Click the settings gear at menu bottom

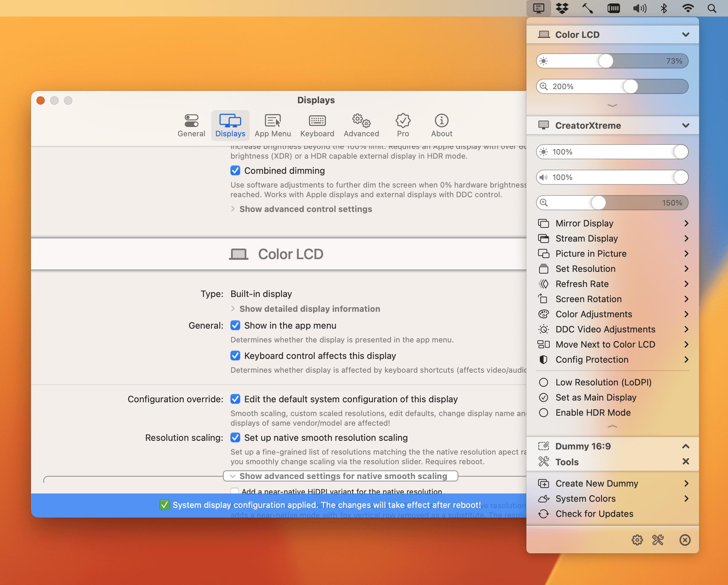coord(637,540)
